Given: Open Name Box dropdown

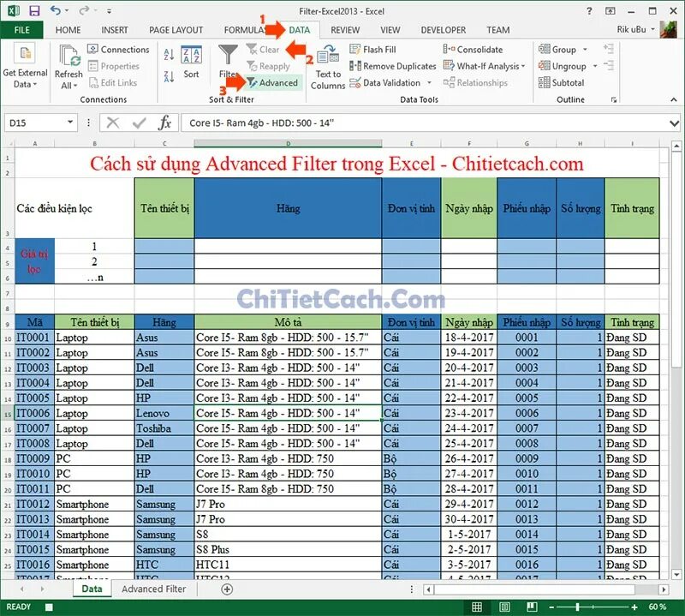Looking at the screenshot, I should (70, 123).
